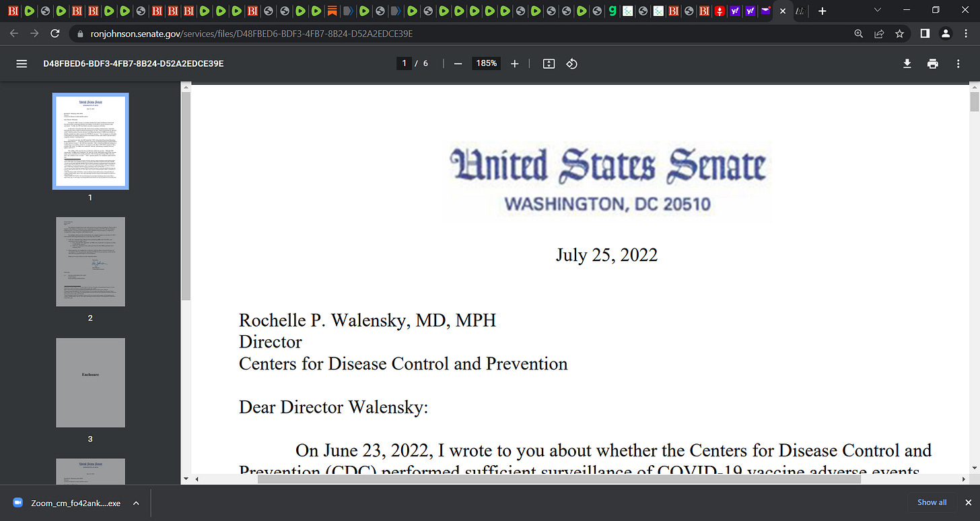Click the horizontal scrollbar right arrow

[x=963, y=479]
